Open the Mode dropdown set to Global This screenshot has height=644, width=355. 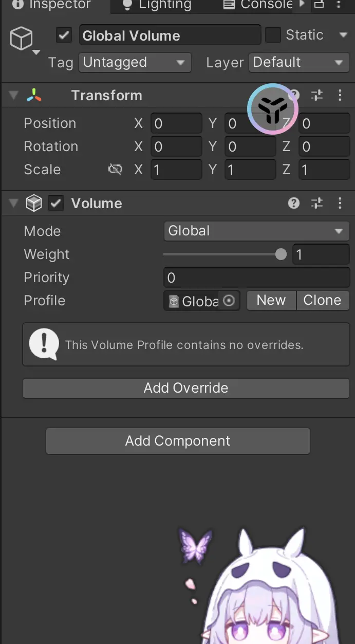(256, 231)
